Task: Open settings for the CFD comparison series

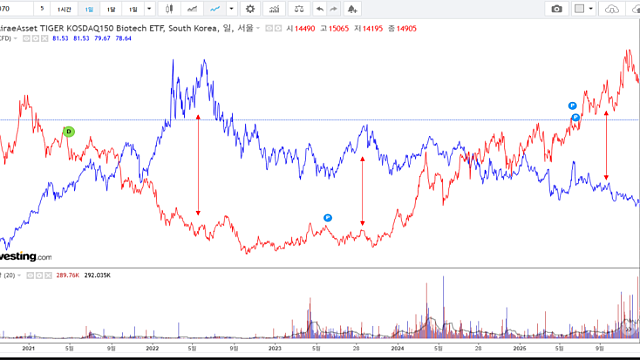Action: 36,38
